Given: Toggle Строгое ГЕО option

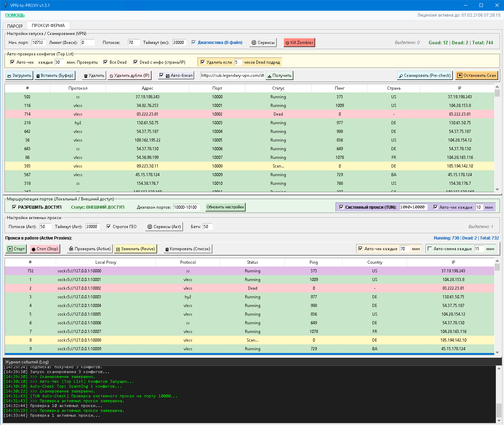Looking at the screenshot, I should 109,227.
